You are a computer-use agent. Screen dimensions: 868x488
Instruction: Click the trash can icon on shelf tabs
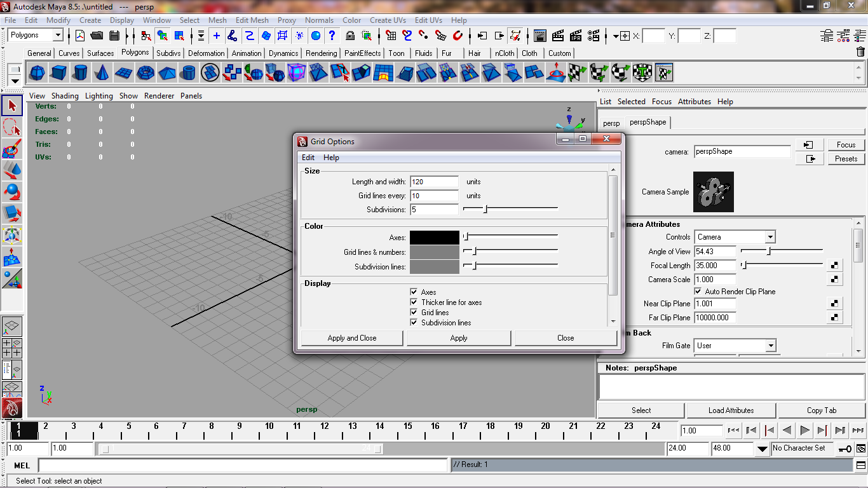pos(861,52)
